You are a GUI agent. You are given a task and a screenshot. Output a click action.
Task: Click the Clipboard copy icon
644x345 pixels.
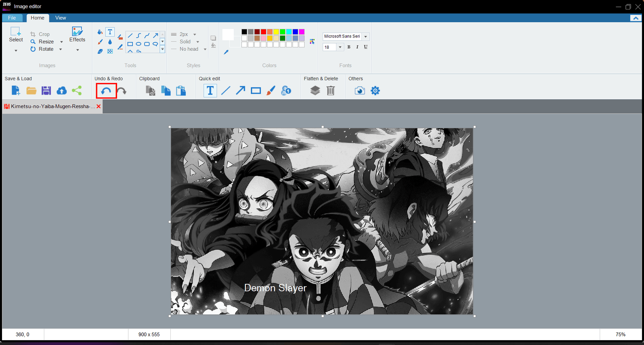coord(166,91)
